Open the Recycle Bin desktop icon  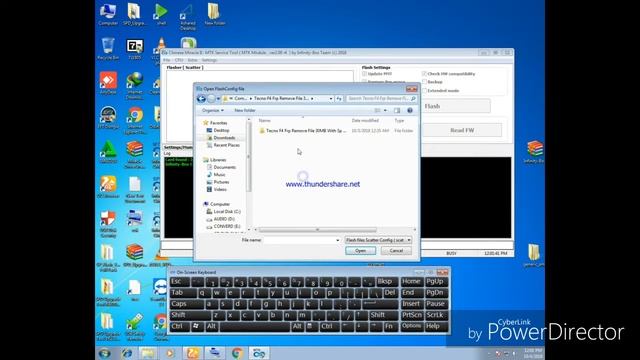(108, 49)
